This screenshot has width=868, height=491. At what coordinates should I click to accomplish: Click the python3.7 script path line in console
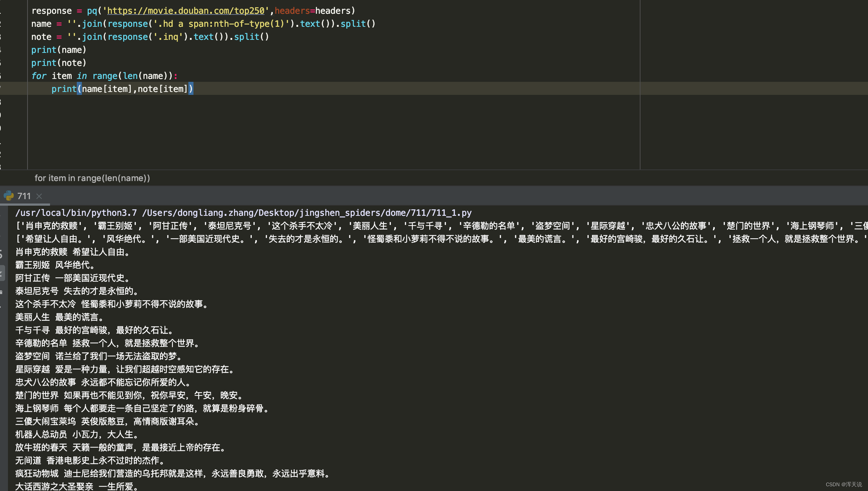(x=243, y=213)
